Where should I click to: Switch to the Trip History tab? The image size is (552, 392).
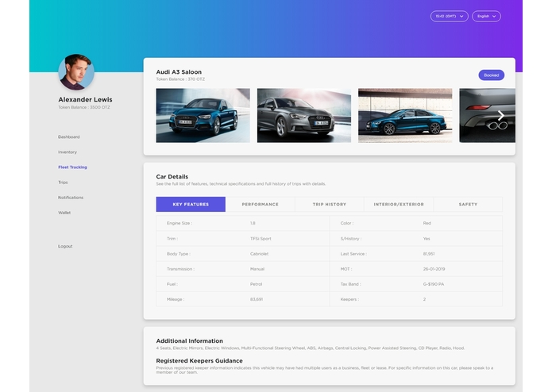point(330,204)
